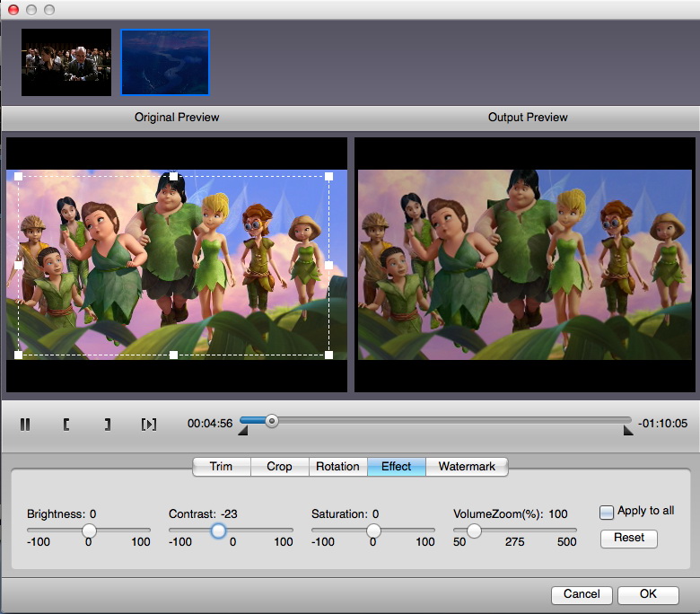This screenshot has width=700, height=614.
Task: Click the top-right crop handle
Action: click(x=329, y=176)
